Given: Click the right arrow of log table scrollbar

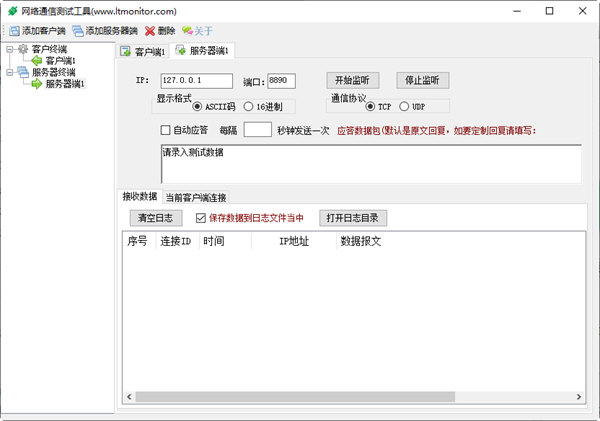Looking at the screenshot, I should click(579, 397).
